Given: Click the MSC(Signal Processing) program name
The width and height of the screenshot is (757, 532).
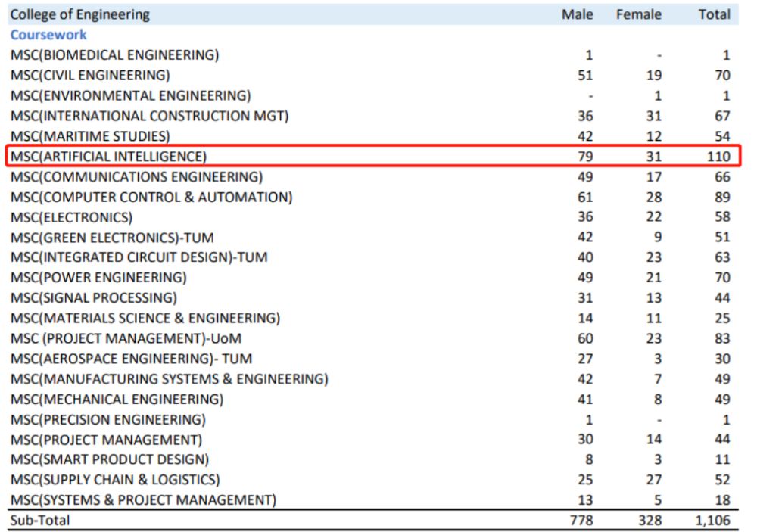Looking at the screenshot, I should (x=94, y=297).
